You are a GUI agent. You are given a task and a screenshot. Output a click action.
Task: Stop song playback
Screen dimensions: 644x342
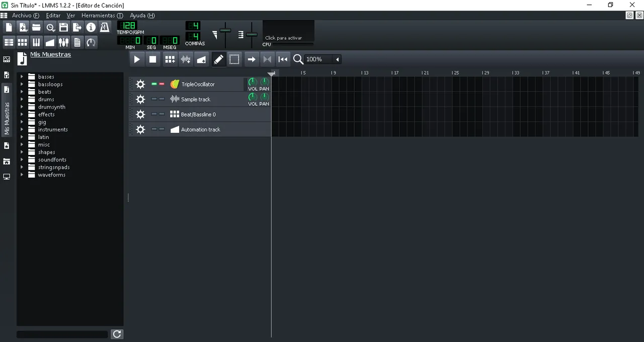point(153,59)
